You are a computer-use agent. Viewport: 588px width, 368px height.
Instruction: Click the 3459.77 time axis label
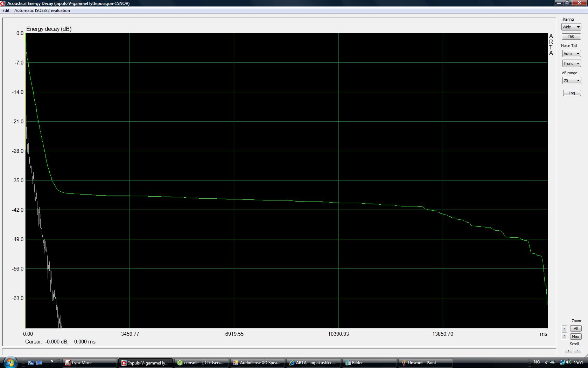click(x=130, y=334)
